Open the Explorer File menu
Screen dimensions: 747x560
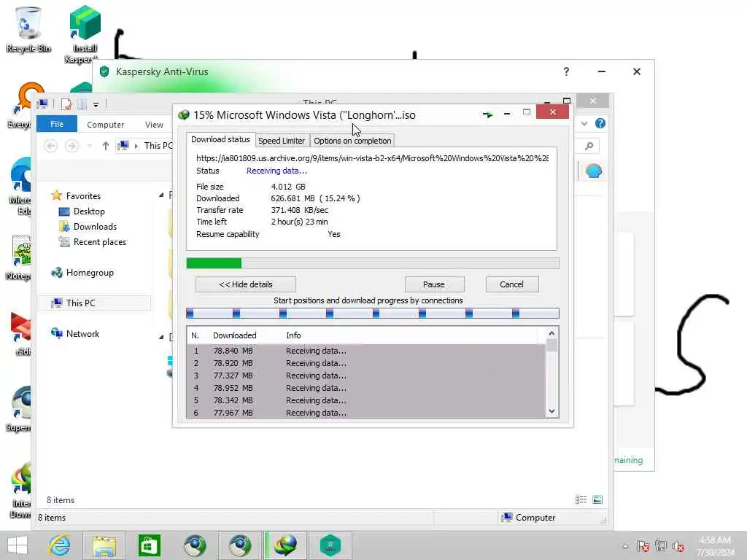pos(57,124)
